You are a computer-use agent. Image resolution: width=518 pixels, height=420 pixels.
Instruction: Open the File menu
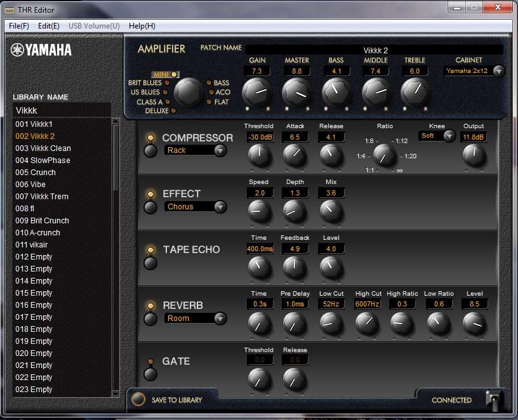19,26
